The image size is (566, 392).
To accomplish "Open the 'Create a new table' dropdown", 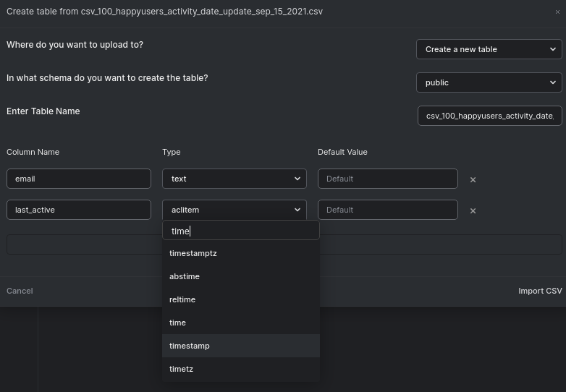I will pyautogui.click(x=489, y=49).
